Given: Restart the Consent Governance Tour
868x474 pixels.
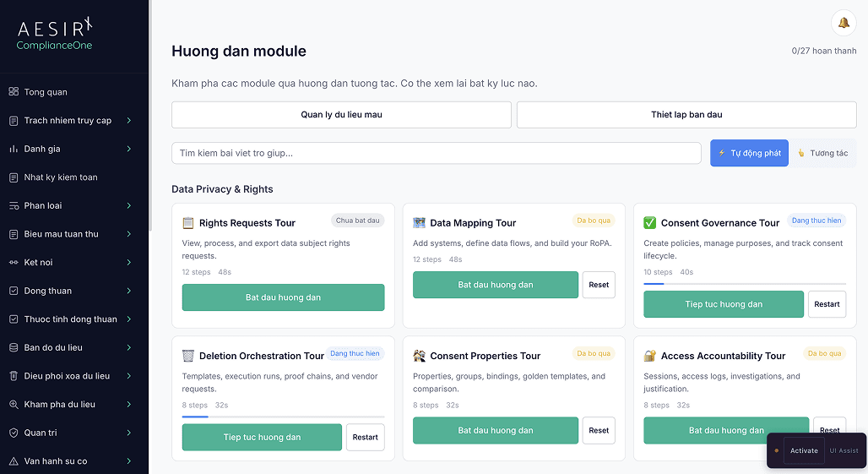Looking at the screenshot, I should point(827,304).
